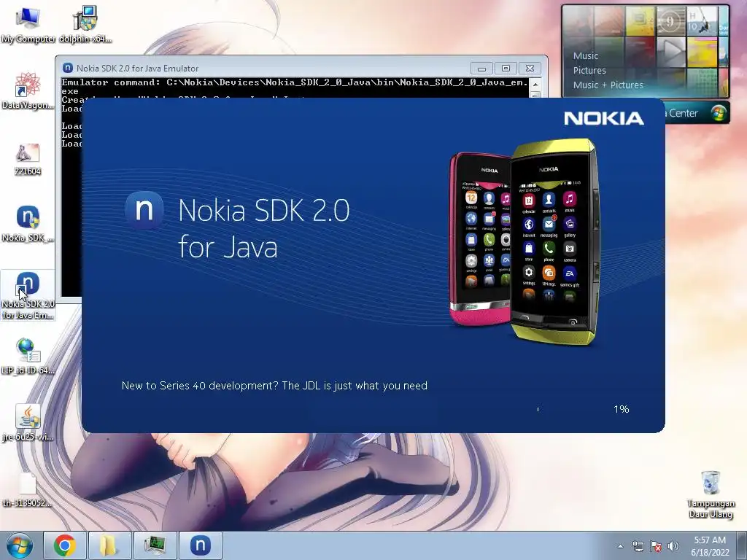Open the folder explorer taskbar icon
This screenshot has height=560, width=747.
coord(109,545)
